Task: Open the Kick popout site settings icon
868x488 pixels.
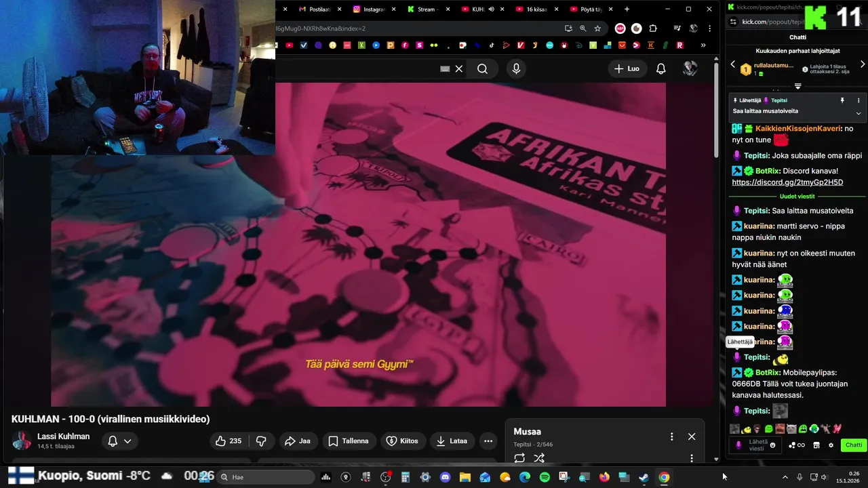Action: coord(733,22)
